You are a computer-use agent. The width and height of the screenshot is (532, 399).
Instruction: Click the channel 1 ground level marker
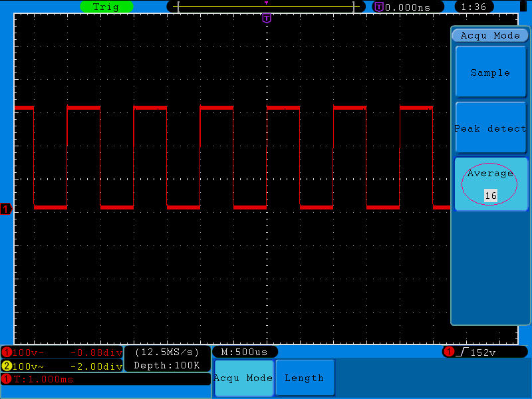(x=6, y=209)
